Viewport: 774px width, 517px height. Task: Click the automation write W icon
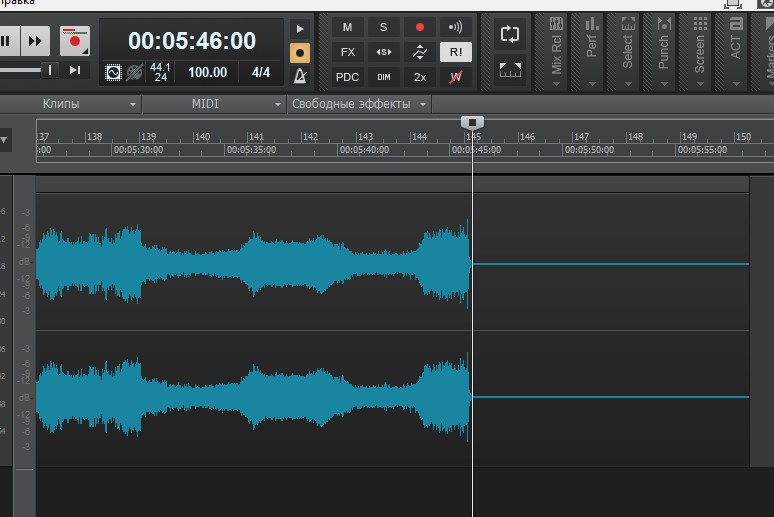[x=456, y=77]
